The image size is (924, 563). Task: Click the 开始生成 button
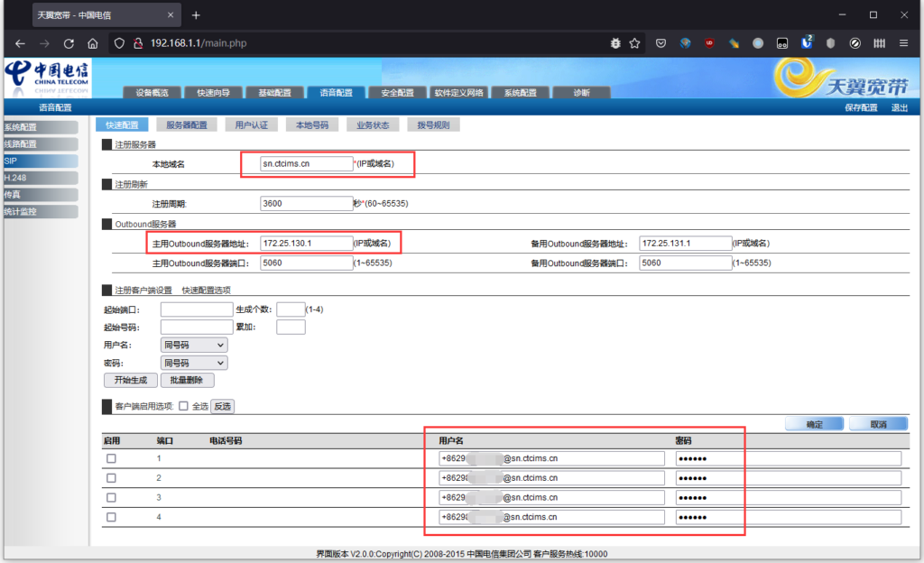pos(131,380)
